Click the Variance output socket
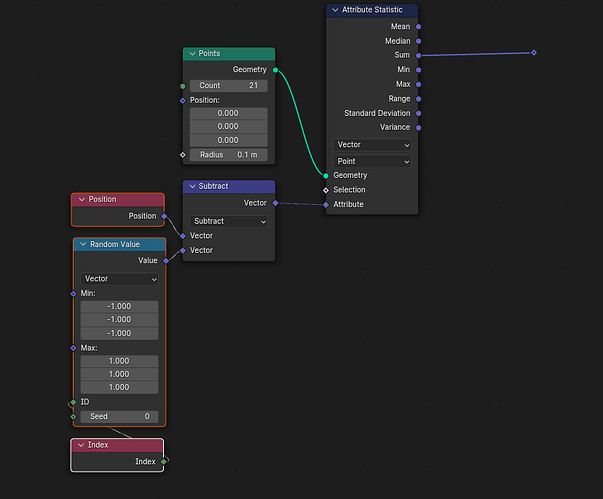Screen dimensions: 603x499 [x=418, y=128]
